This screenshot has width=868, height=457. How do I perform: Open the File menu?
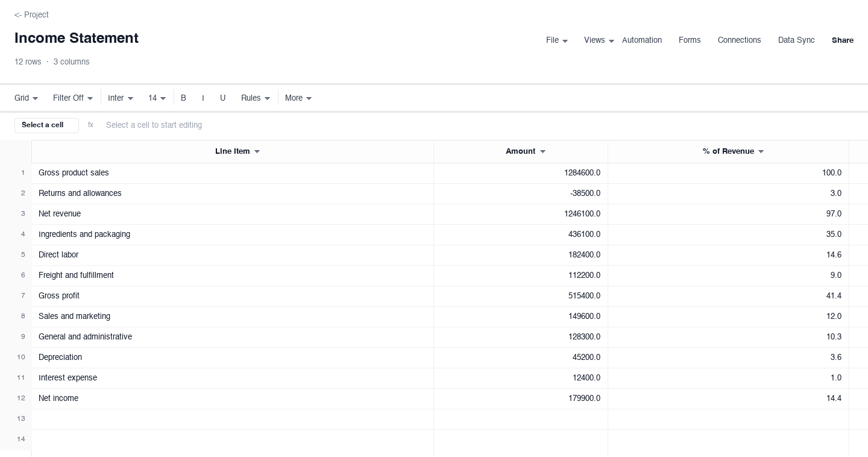pos(557,40)
